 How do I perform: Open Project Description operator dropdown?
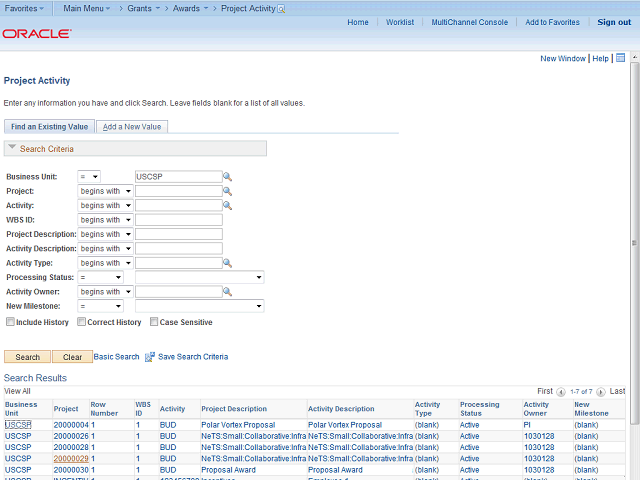click(x=105, y=234)
